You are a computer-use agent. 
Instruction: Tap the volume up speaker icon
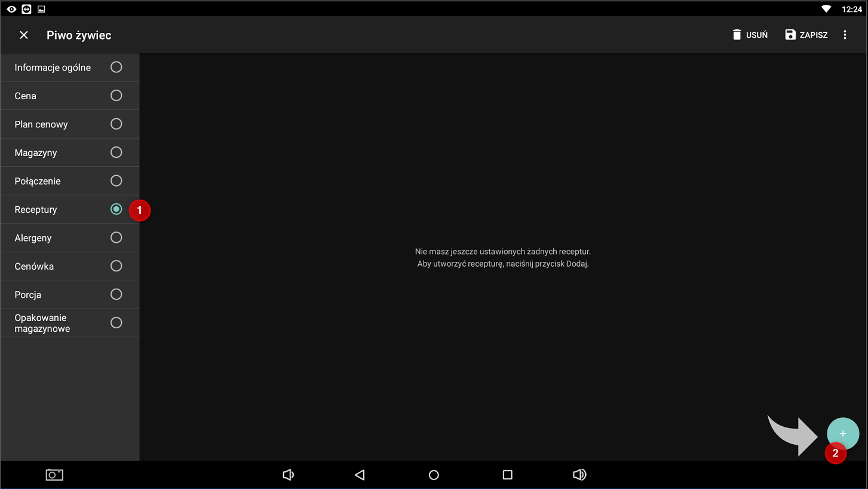pyautogui.click(x=579, y=475)
